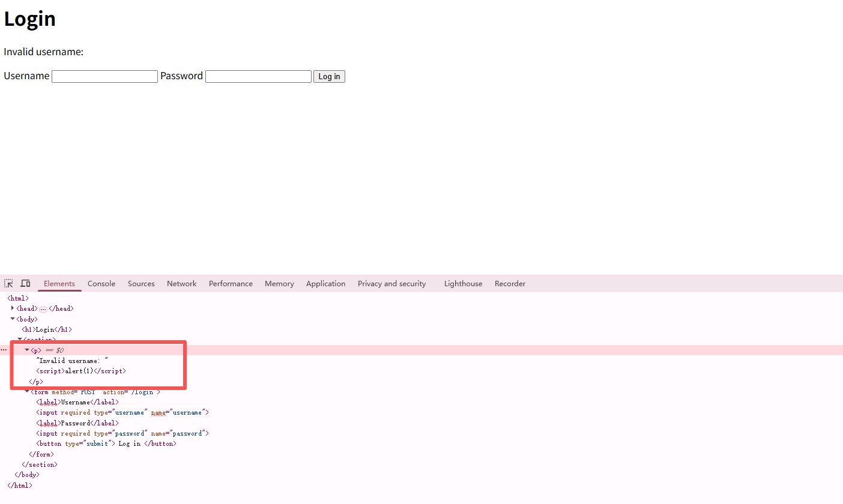This screenshot has height=504, width=843.
Task: Click the Password input field on page
Action: 258,76
